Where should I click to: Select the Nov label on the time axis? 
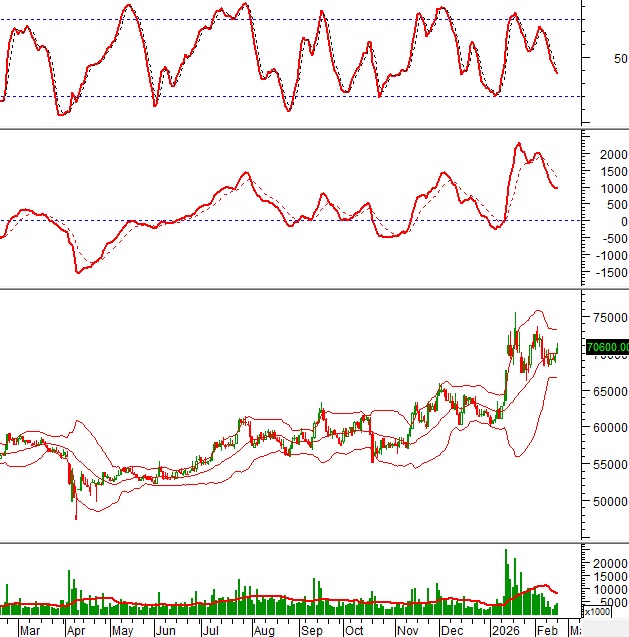407,630
